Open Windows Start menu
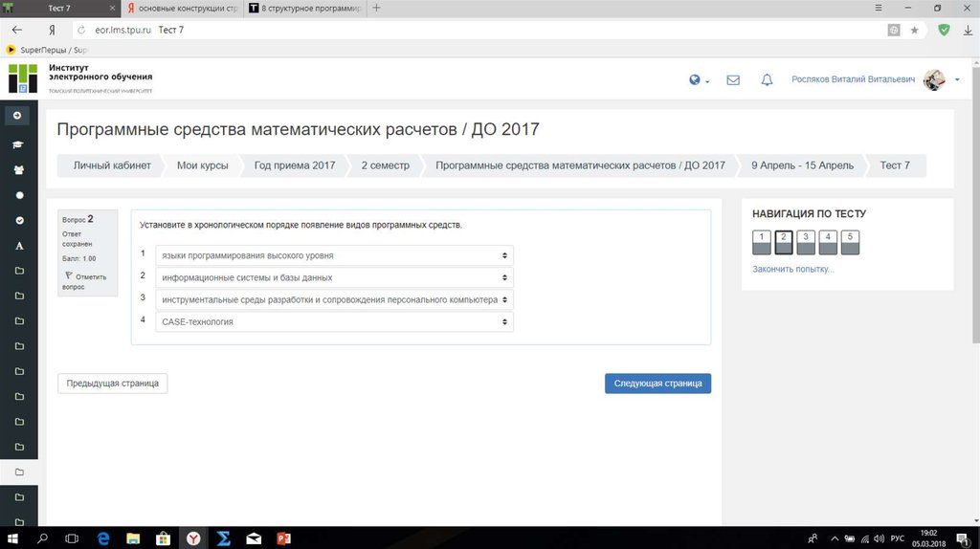 coord(11,538)
